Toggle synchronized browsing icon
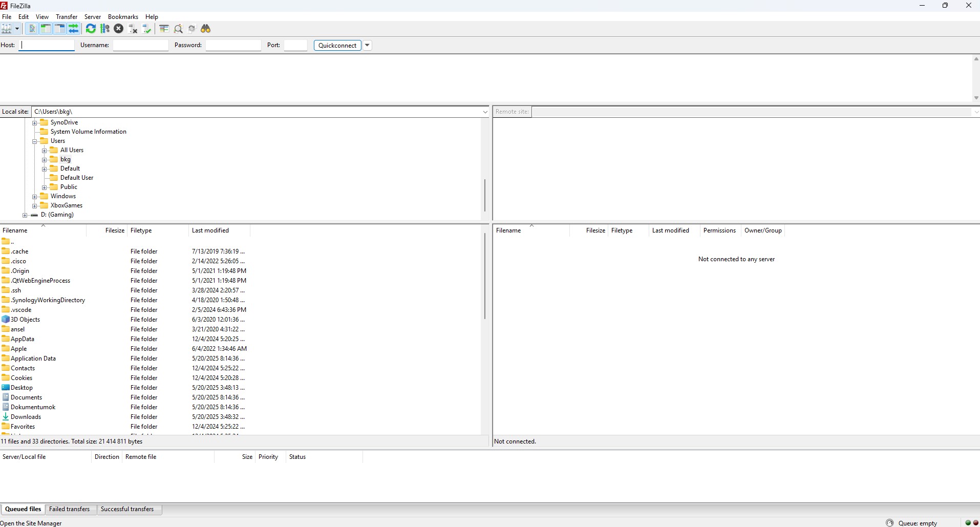980x527 pixels. 192,29
